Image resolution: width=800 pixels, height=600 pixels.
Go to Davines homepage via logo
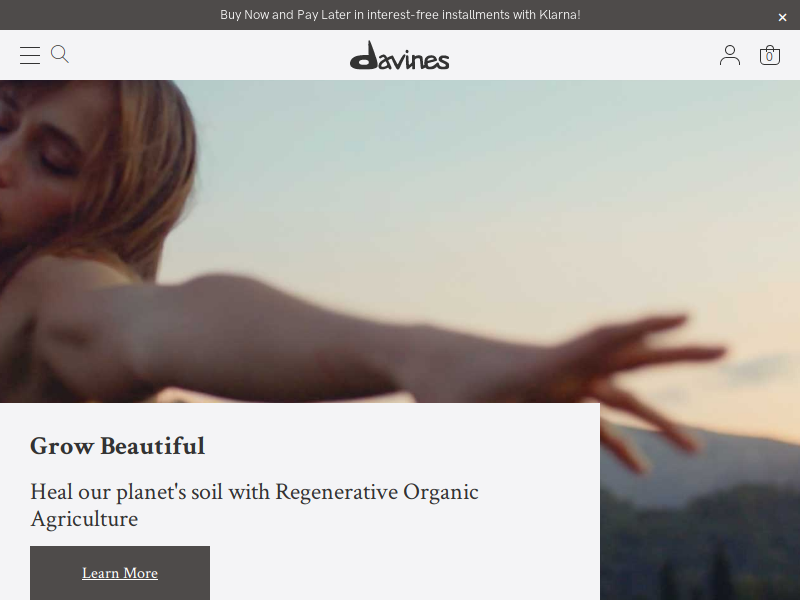pyautogui.click(x=399, y=55)
